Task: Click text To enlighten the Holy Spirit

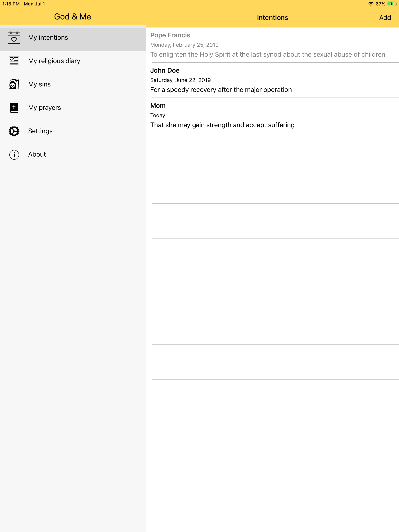Action: tap(268, 55)
